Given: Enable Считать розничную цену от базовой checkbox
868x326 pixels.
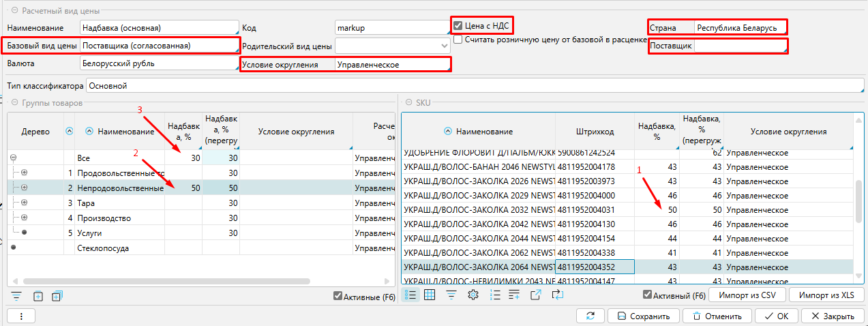Looking at the screenshot, I should coord(458,40).
